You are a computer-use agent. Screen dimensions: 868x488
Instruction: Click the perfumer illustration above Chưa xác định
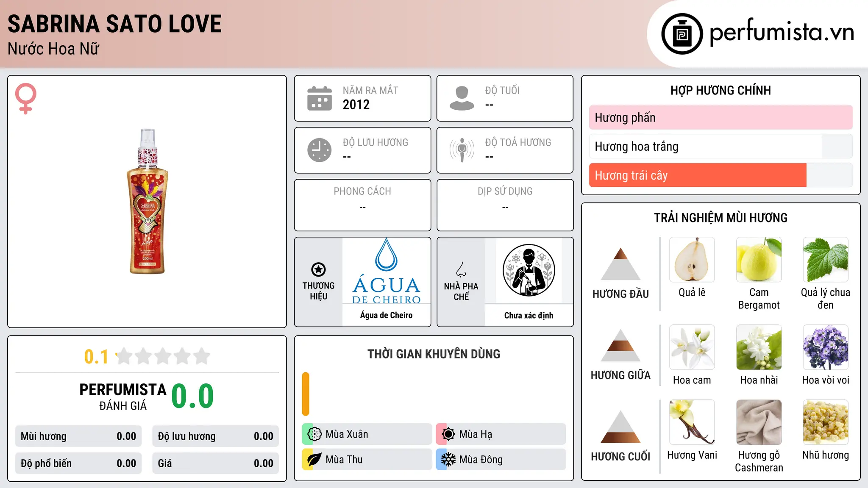point(529,270)
